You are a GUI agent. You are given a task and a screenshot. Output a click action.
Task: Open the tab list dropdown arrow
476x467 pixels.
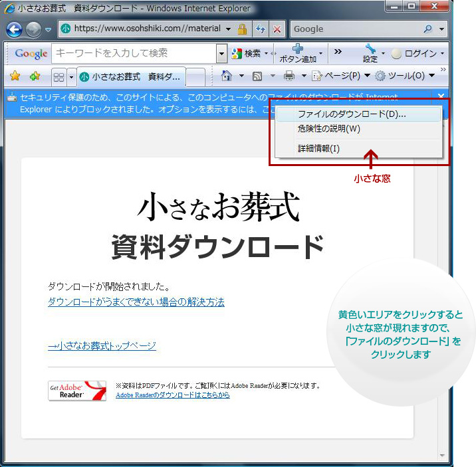click(x=71, y=77)
